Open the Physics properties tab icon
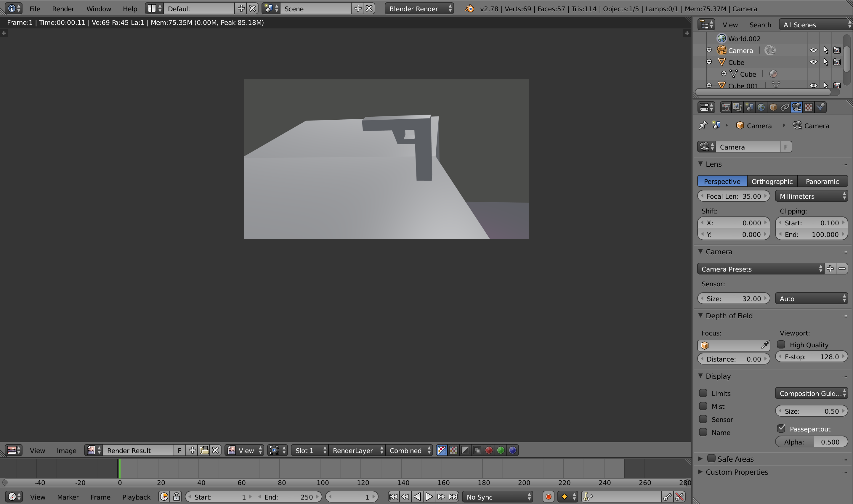Screen dimensions: 853x504 [820, 107]
